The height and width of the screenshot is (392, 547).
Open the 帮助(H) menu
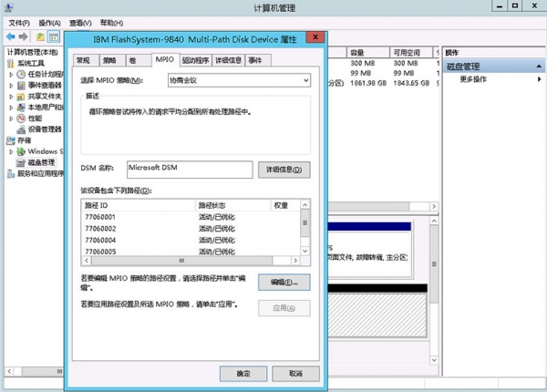tap(111, 23)
